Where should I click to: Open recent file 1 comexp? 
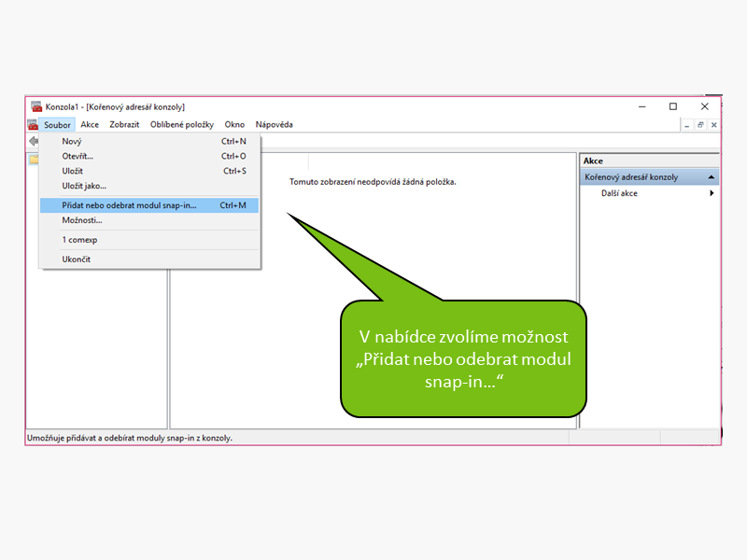[79, 240]
